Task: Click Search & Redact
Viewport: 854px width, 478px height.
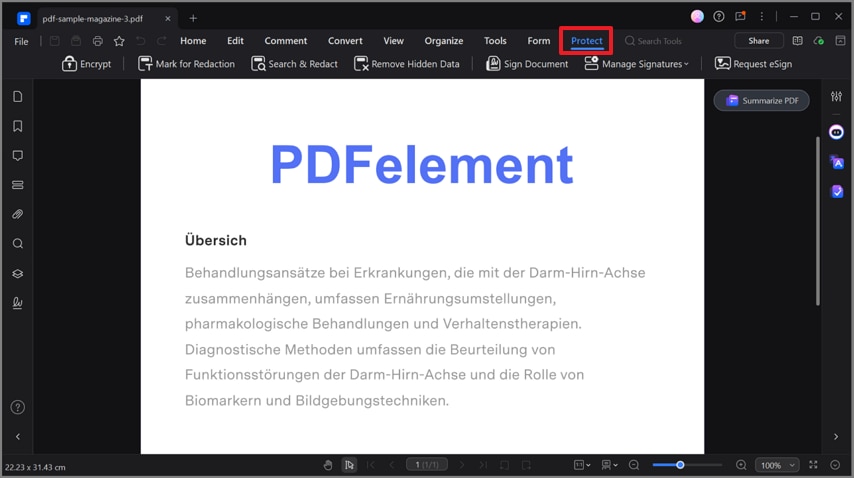Action: (294, 64)
